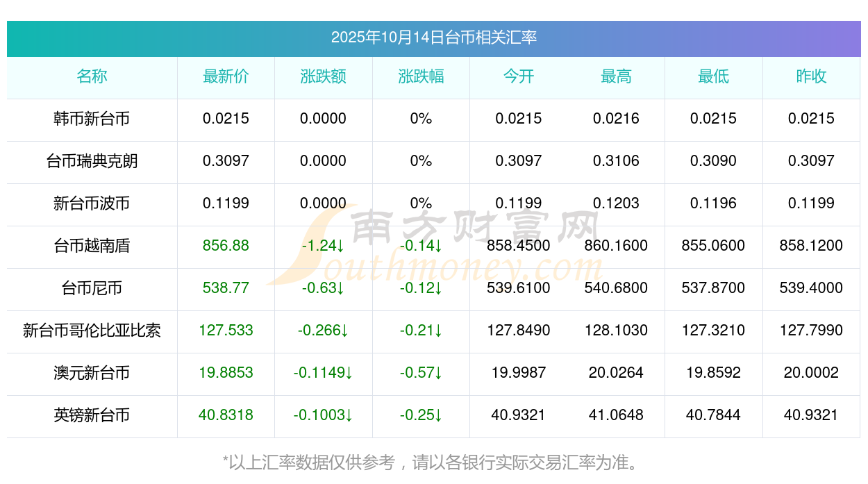868x484 pixels.
Task: Select the high value 0.1203
Action: click(x=616, y=203)
